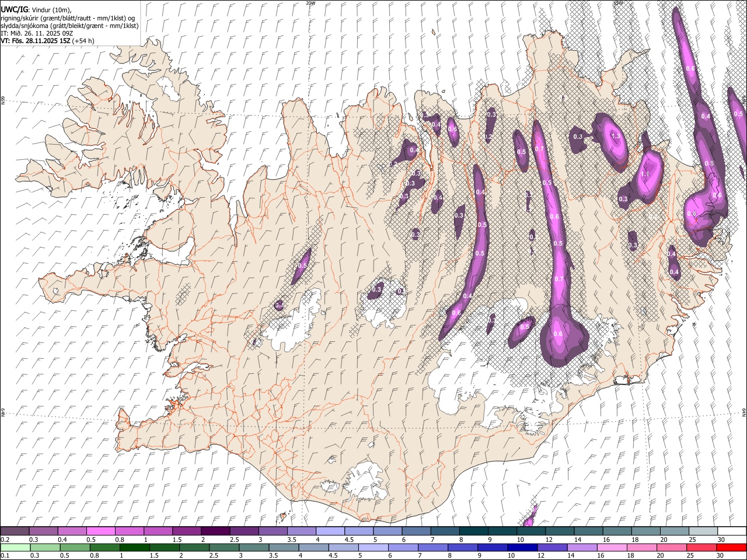
Task: Click the '0.2' label in the purple legend row
Action: (4, 540)
